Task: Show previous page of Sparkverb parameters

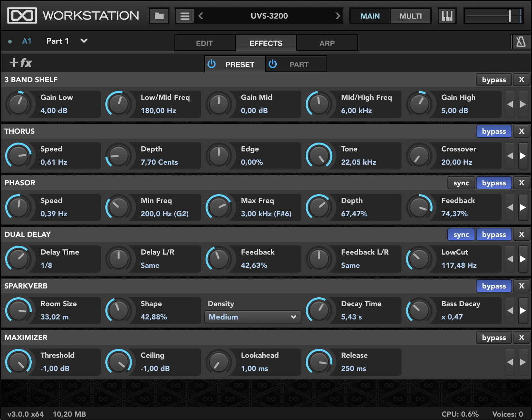Action: tap(510, 311)
